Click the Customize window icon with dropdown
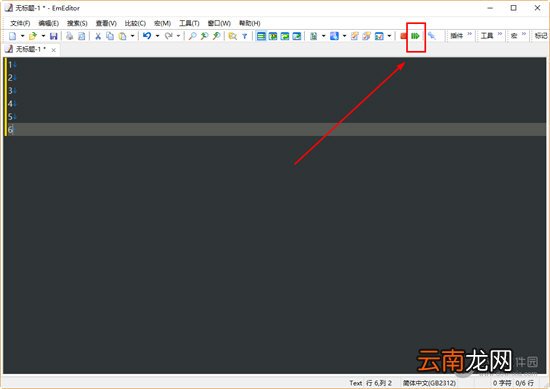Screen dimensions: 550x389 [x=379, y=36]
